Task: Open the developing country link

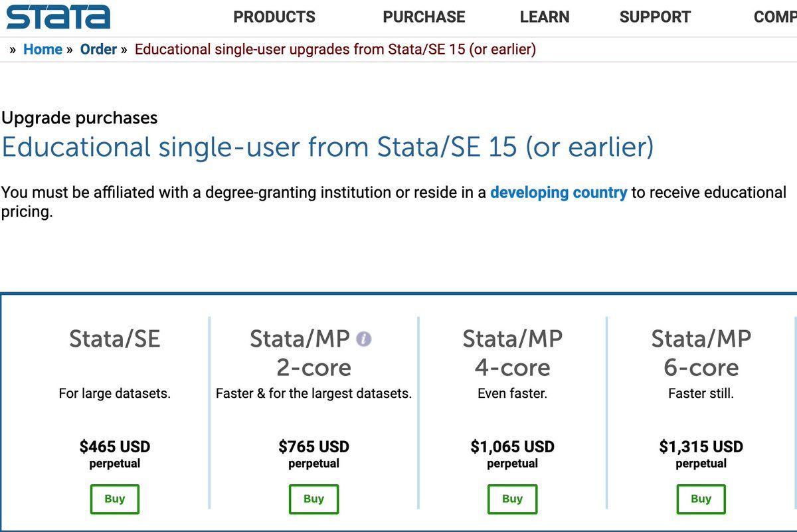Action: click(559, 193)
